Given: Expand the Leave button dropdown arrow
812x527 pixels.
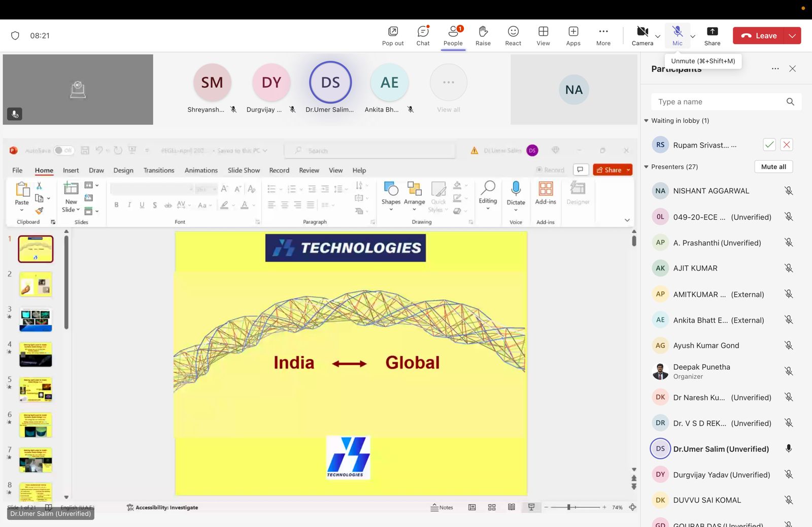Looking at the screenshot, I should pyautogui.click(x=792, y=36).
